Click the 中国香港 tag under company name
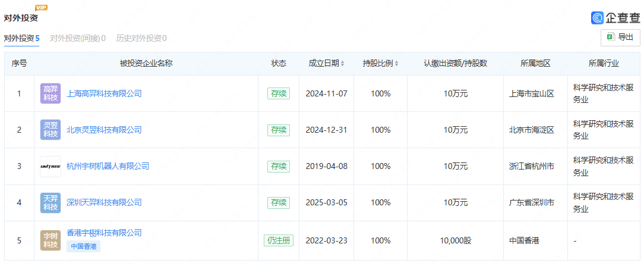The width and height of the screenshot is (644, 266). [83, 247]
